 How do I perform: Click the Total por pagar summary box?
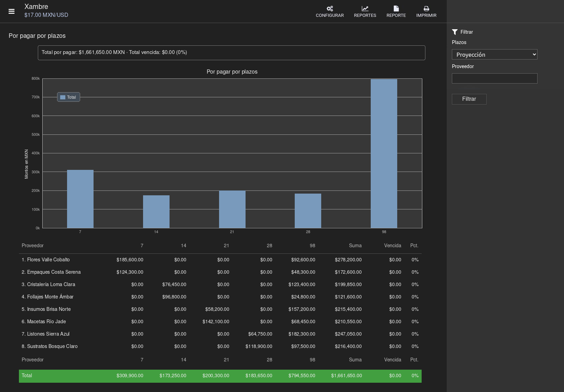(x=231, y=53)
